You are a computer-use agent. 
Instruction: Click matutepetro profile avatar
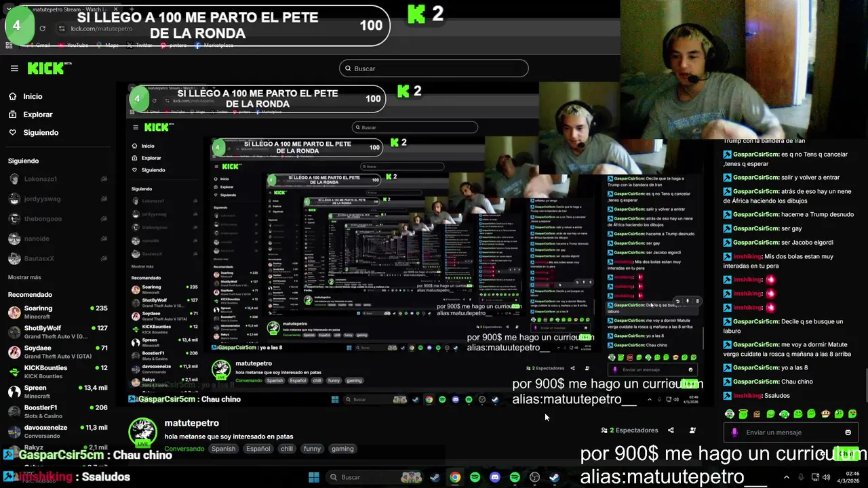[x=142, y=432]
